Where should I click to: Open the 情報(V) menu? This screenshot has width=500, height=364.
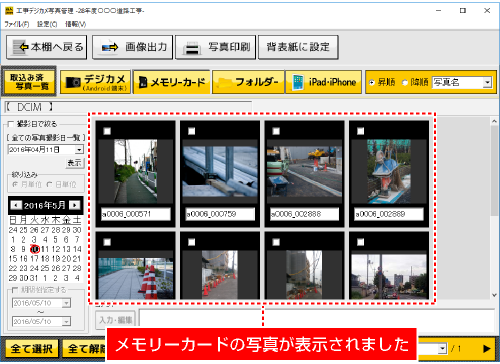click(76, 24)
